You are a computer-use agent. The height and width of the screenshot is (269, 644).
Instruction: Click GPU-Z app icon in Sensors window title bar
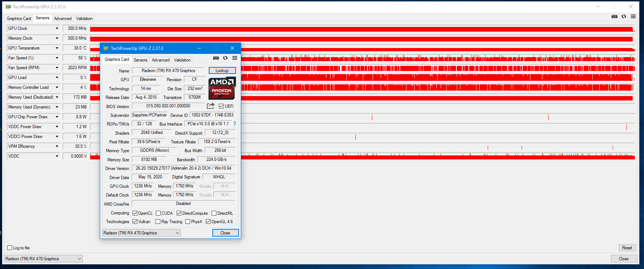[8, 7]
